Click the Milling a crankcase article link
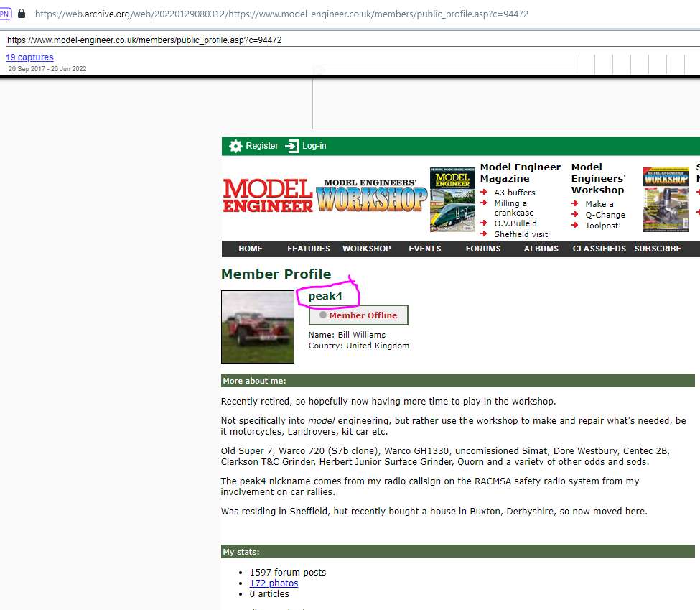The width and height of the screenshot is (700, 610). pyautogui.click(x=514, y=208)
